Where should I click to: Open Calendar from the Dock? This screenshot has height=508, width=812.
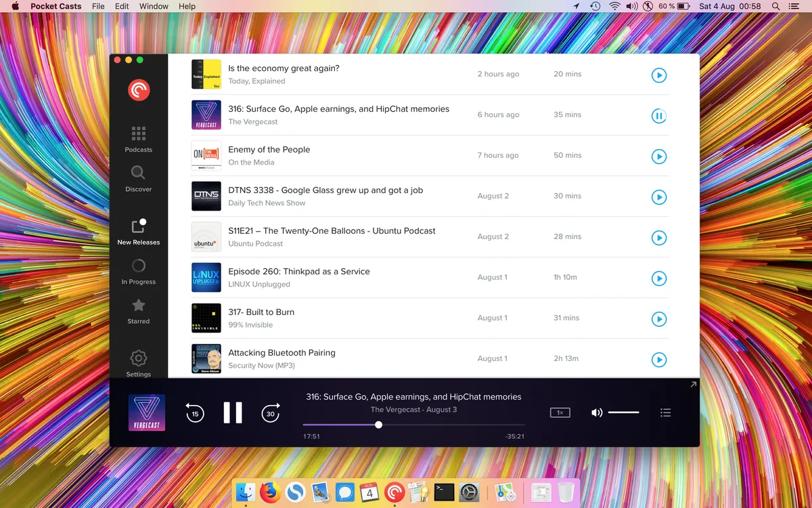coord(369,491)
